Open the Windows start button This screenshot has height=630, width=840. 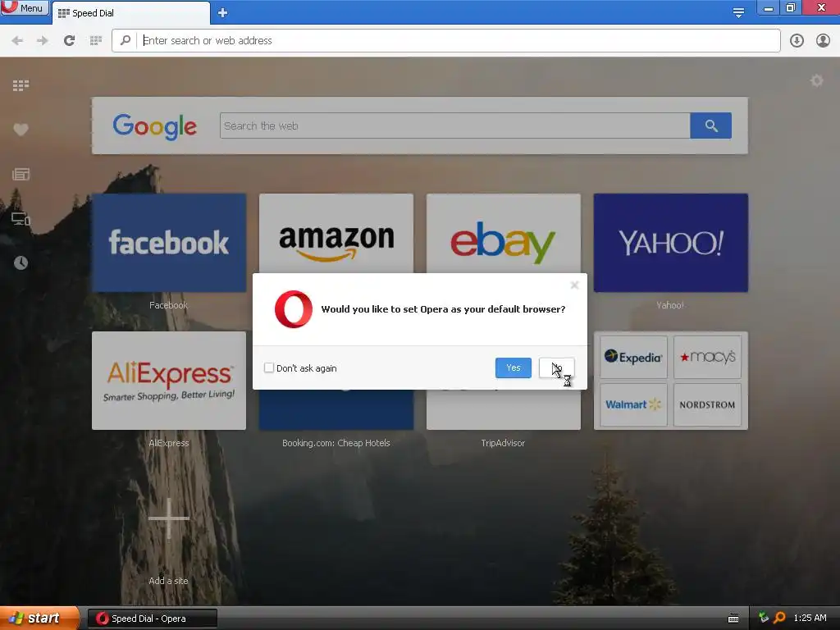click(39, 619)
